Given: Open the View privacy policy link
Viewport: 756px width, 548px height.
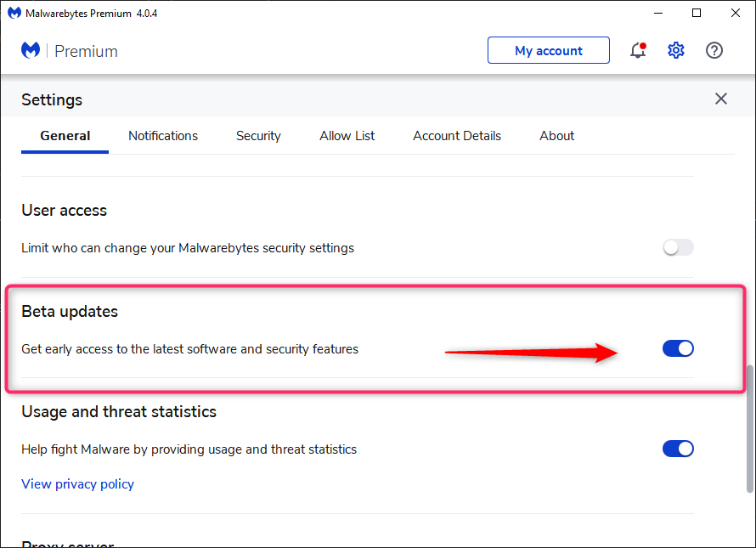Looking at the screenshot, I should (x=77, y=483).
